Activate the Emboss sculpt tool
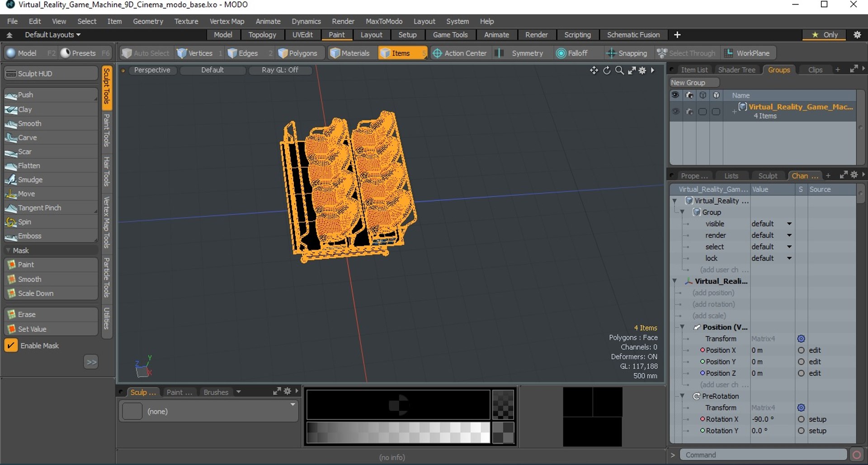This screenshot has width=868, height=465. tap(51, 236)
